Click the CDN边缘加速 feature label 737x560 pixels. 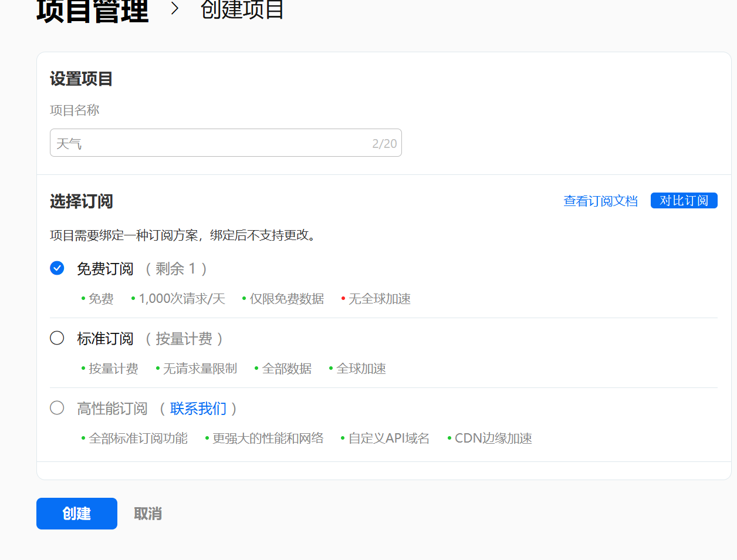495,438
